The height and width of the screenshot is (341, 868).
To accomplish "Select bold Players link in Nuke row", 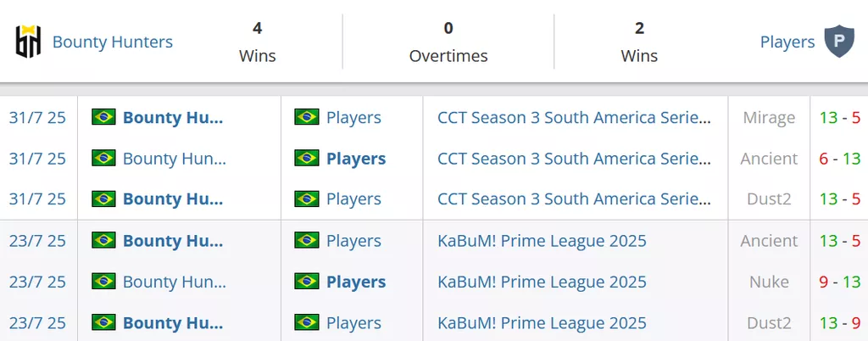I will [356, 282].
